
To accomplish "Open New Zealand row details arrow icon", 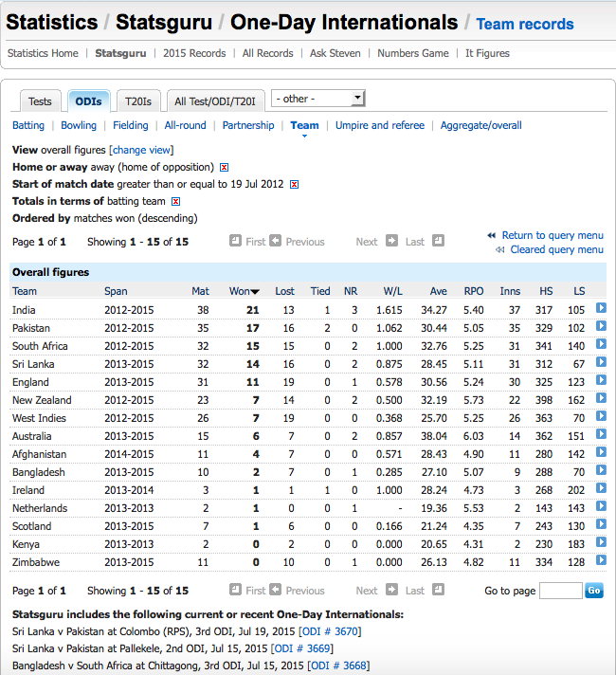I will click(601, 398).
